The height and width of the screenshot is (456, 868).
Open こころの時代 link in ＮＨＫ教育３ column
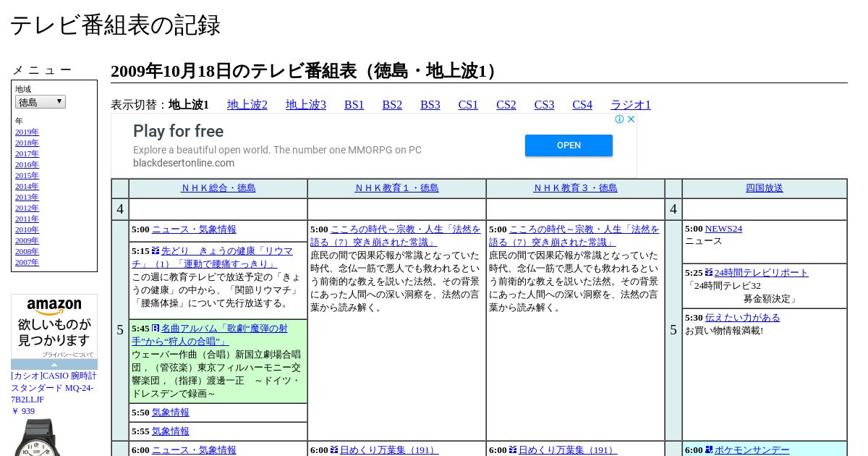574,236
